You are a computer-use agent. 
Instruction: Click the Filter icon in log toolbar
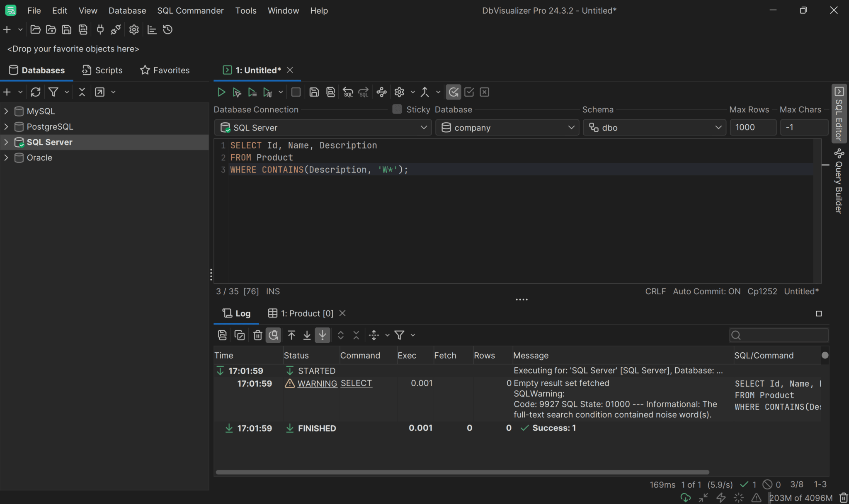[x=400, y=335]
